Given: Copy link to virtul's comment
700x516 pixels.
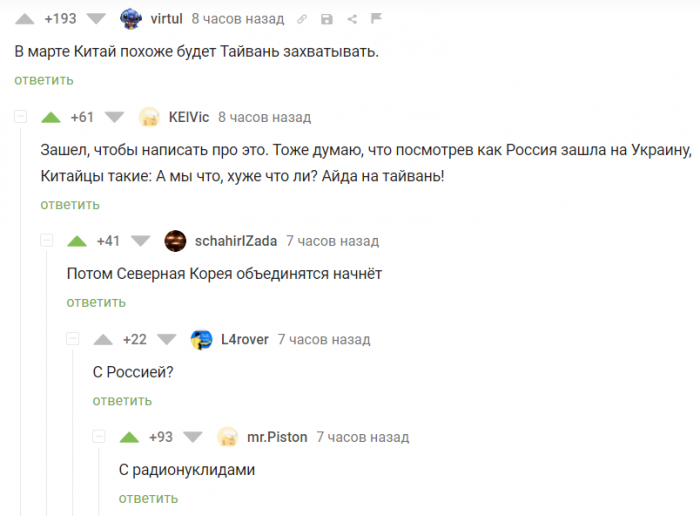Looking at the screenshot, I should (304, 19).
